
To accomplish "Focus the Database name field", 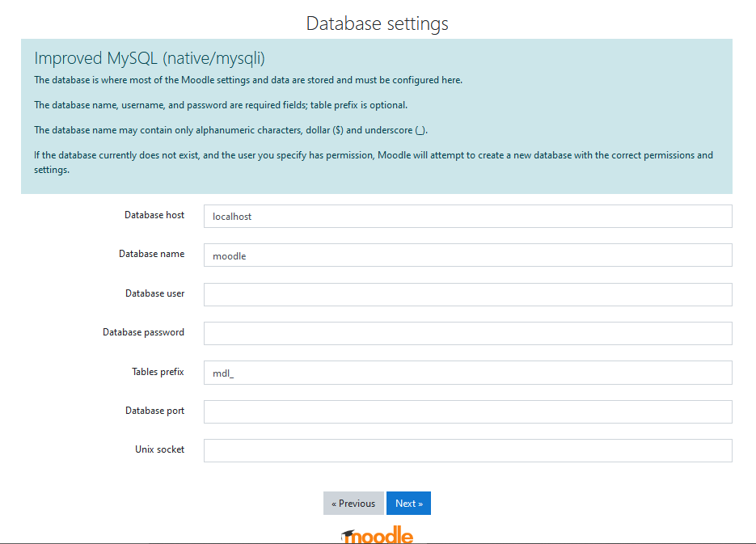I will [x=467, y=255].
